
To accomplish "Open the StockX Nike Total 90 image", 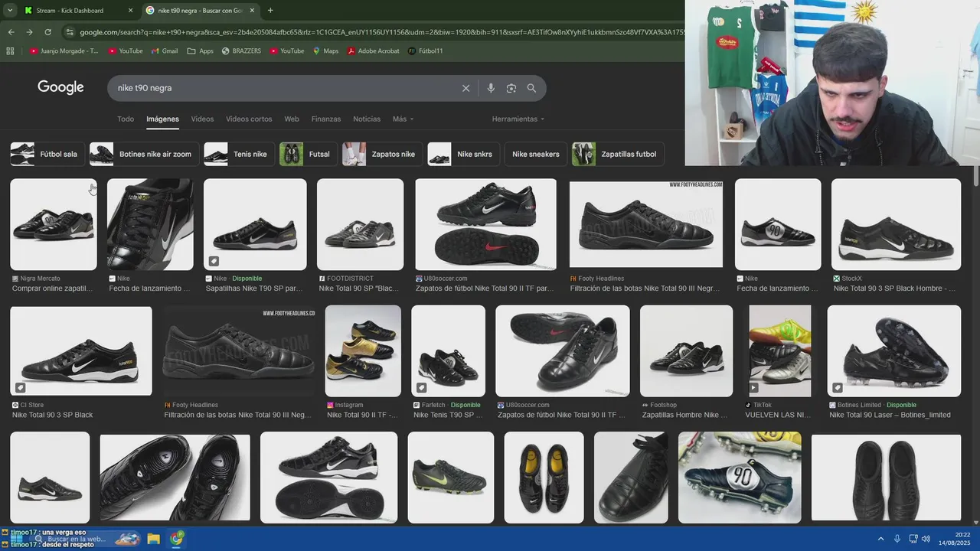I will coord(896,224).
